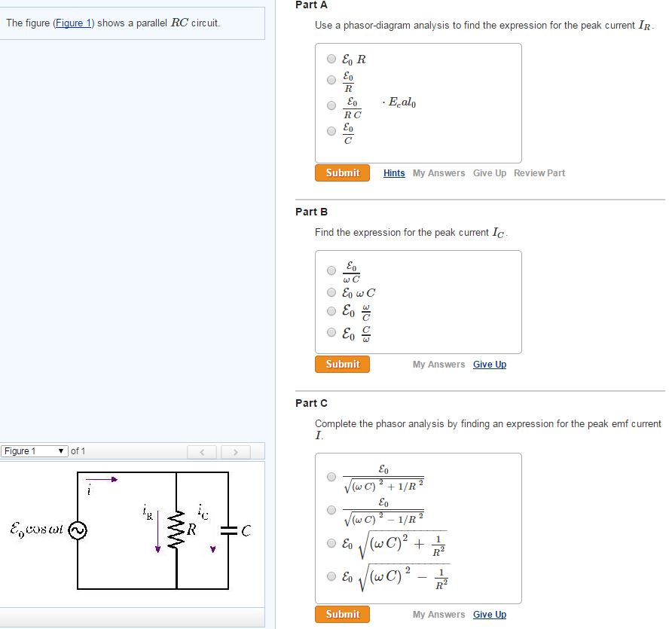Submit the answer for Part B
Image resolution: width=672 pixels, height=629 pixels.
(342, 364)
